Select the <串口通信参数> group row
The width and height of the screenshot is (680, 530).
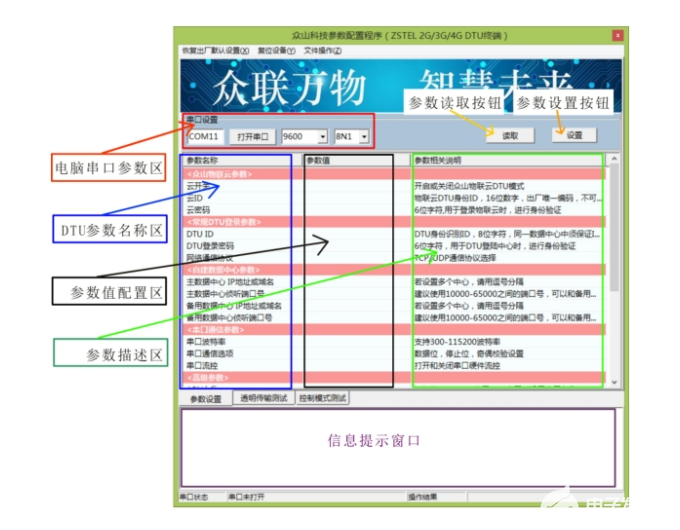(394, 330)
